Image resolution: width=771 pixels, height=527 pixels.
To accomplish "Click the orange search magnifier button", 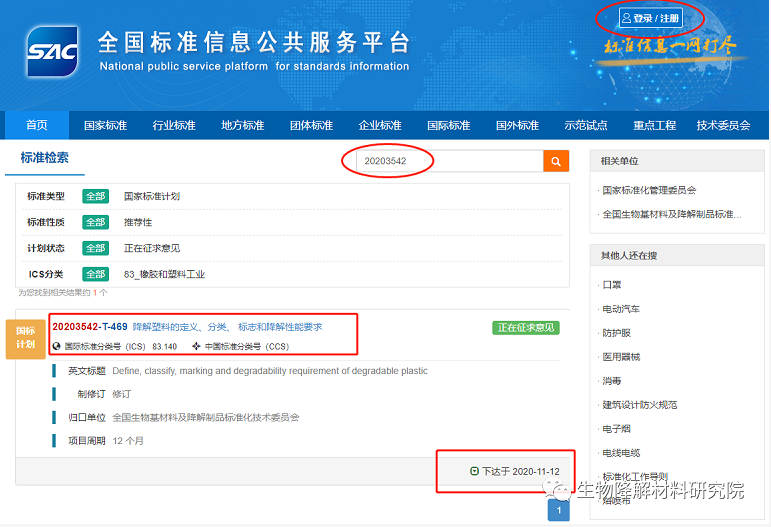I will point(556,161).
